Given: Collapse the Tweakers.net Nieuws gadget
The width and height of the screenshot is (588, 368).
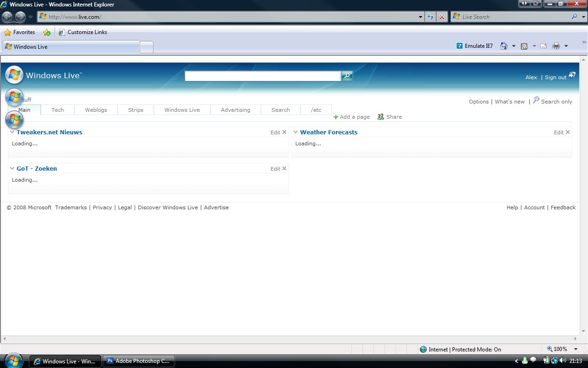Looking at the screenshot, I should pos(12,132).
